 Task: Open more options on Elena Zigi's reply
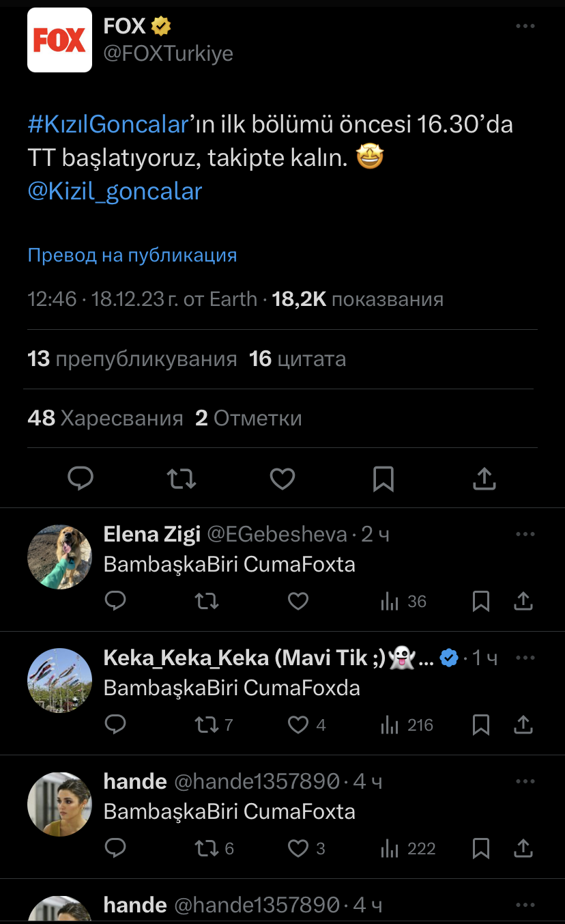point(525,534)
